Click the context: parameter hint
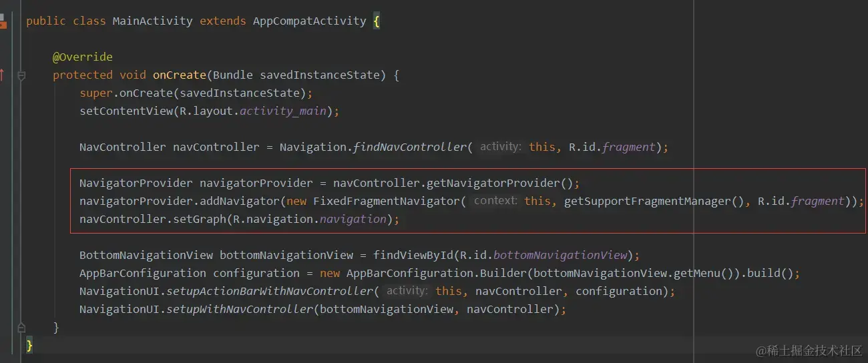 coord(495,201)
